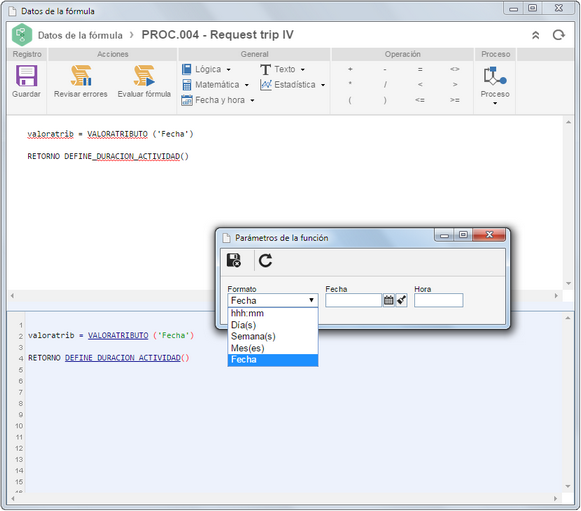This screenshot has height=511, width=581.
Task: Click the Revisar errores icon
Action: [81, 76]
